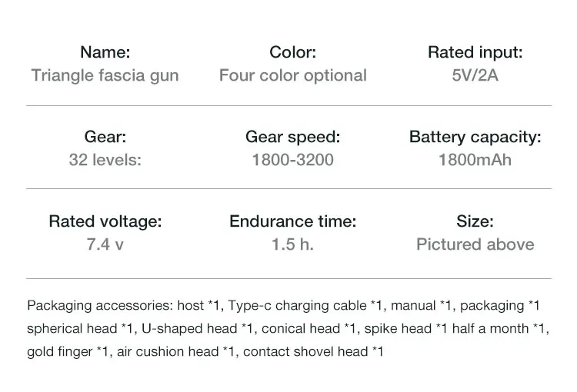Click 'Packaging accessories:' text line
577x392 pixels.
pos(100,306)
